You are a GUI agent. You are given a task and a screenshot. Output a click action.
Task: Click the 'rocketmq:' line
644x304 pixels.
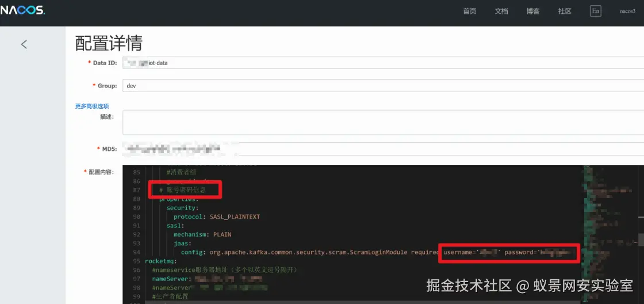coord(161,261)
